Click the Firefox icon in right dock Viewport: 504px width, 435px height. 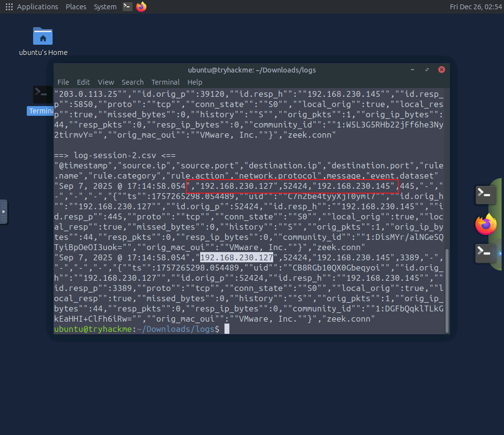pos(486,224)
